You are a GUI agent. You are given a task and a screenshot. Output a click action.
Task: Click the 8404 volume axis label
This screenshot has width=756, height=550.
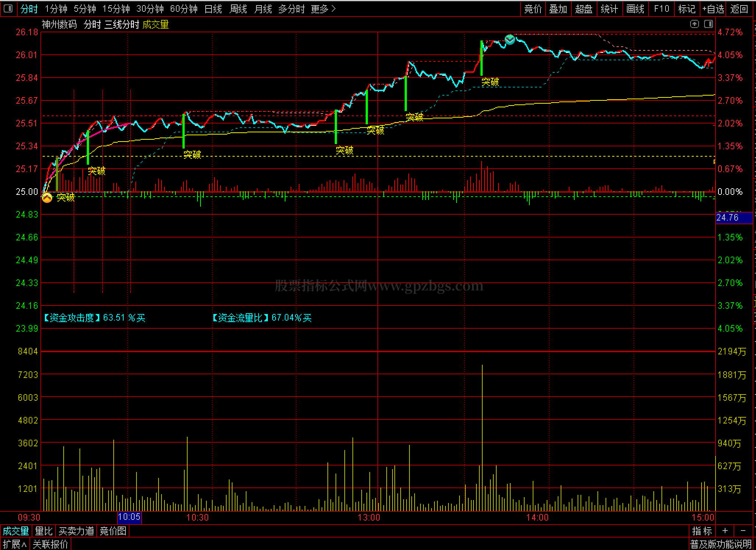click(28, 351)
